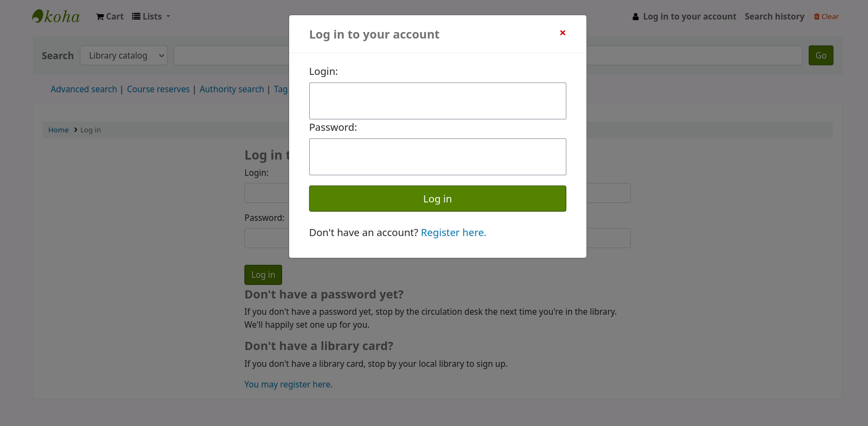Open Search history

[774, 17]
